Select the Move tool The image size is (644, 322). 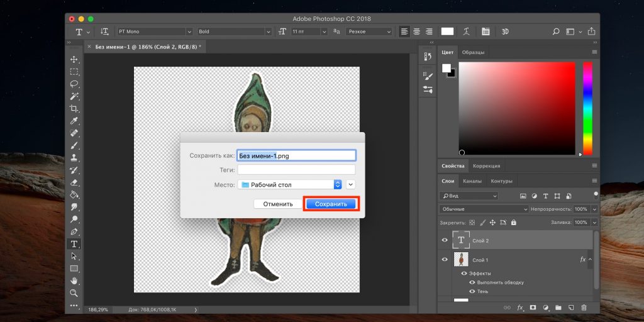coord(74,59)
